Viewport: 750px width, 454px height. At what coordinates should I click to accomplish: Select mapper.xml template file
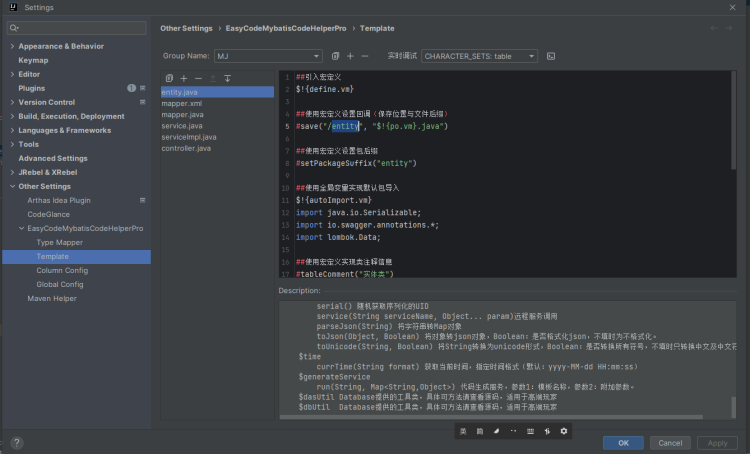pyautogui.click(x=182, y=103)
